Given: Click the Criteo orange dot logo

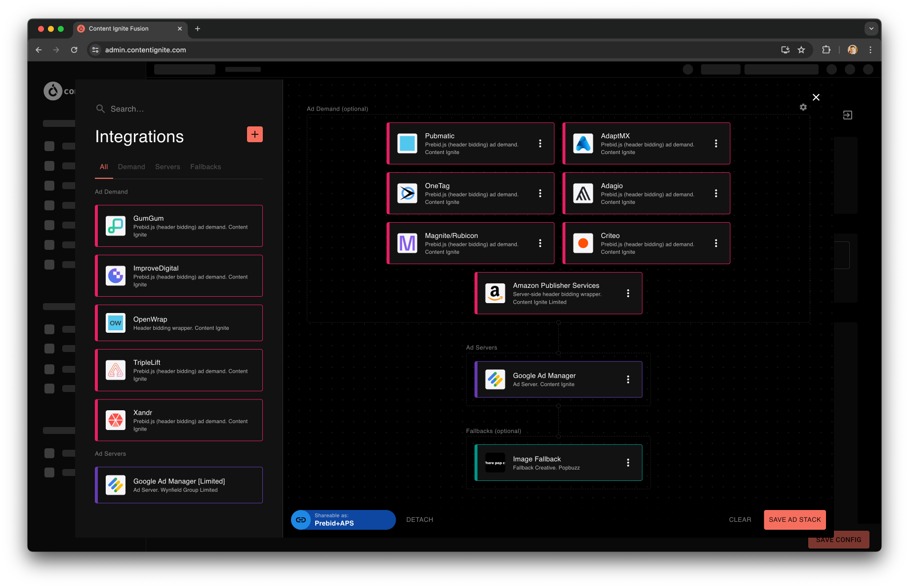Looking at the screenshot, I should click(583, 243).
